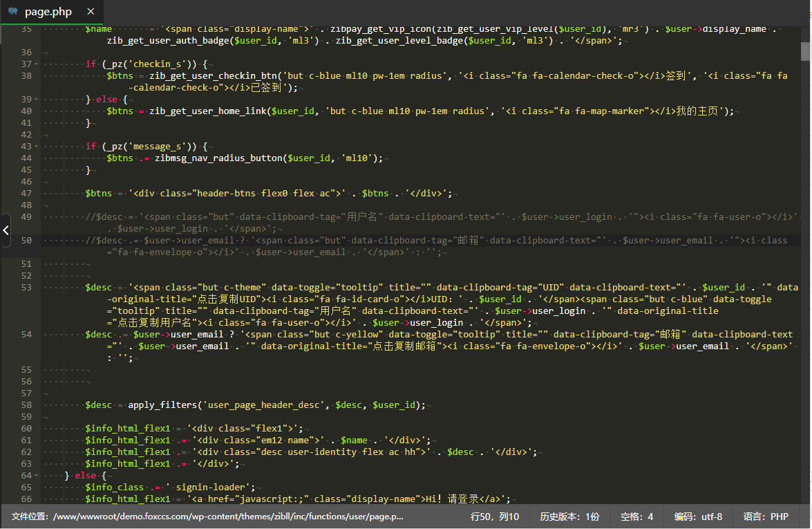Open the 编码: utf-8 encoding selector
The height and width of the screenshot is (529, 812).
(x=698, y=517)
